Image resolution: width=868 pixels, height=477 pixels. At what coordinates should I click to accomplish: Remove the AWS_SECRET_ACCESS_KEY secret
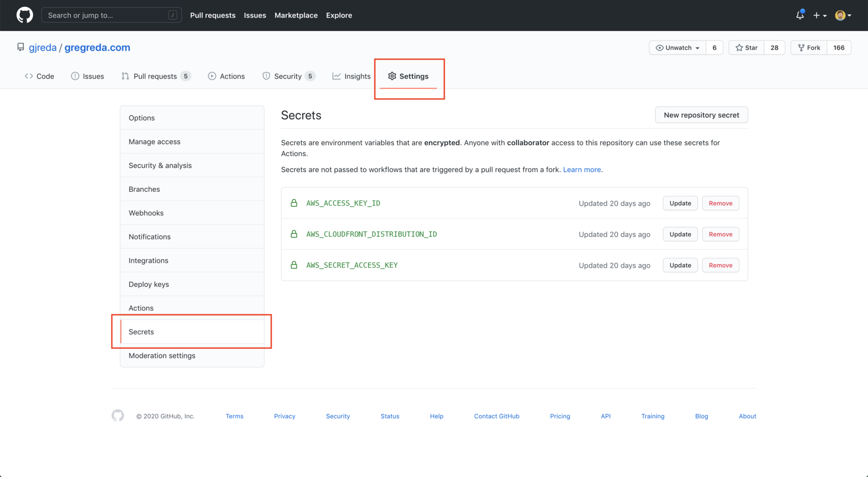pyautogui.click(x=720, y=265)
